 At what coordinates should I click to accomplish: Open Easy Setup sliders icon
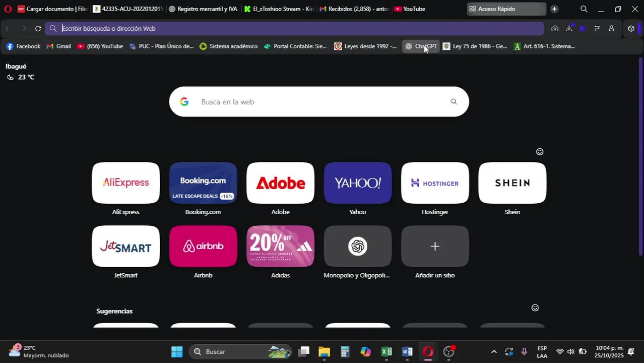coord(597,29)
